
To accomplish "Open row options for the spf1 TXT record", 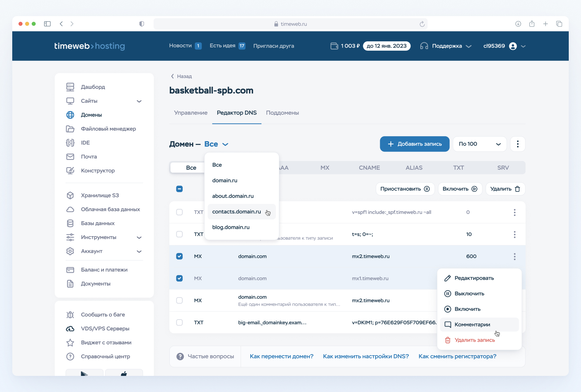I will tap(514, 212).
